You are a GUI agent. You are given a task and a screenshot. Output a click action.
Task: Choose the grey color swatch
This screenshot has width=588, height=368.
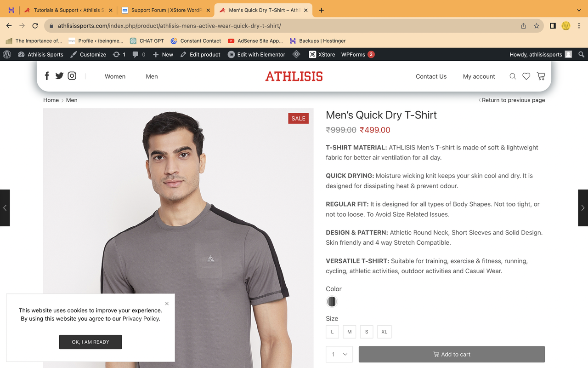(332, 302)
